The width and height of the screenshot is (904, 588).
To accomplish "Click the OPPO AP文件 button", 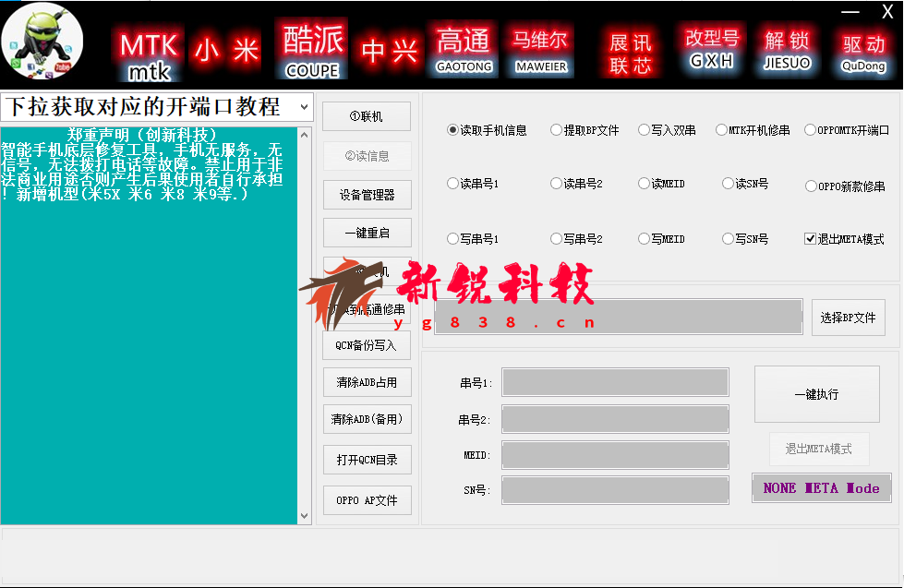I will coord(367,500).
